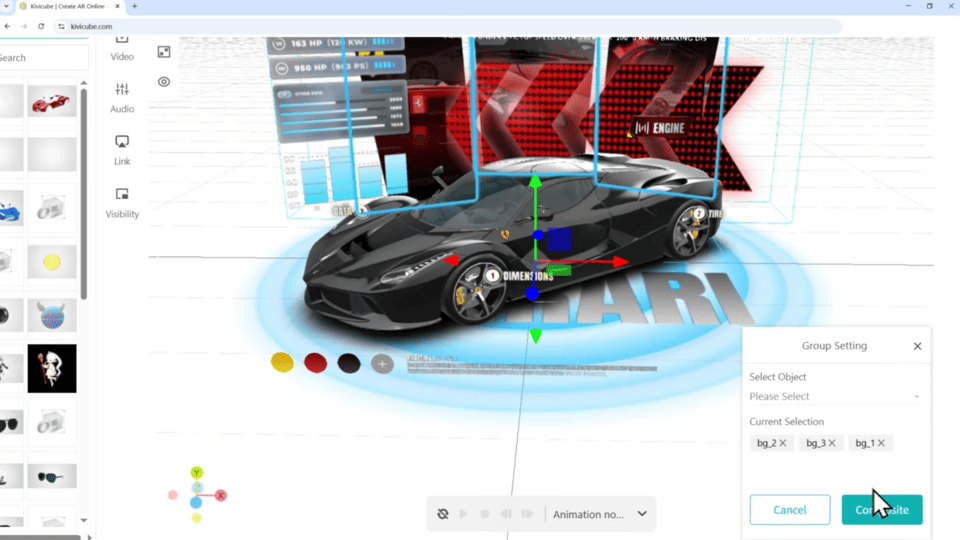Step to the next animation frame
Viewport: 960px width, 540px height.
527,514
